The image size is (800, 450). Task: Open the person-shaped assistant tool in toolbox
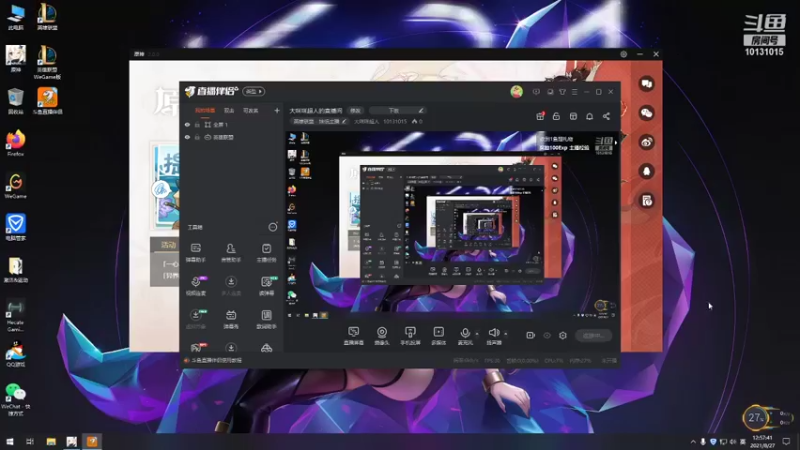point(231,253)
